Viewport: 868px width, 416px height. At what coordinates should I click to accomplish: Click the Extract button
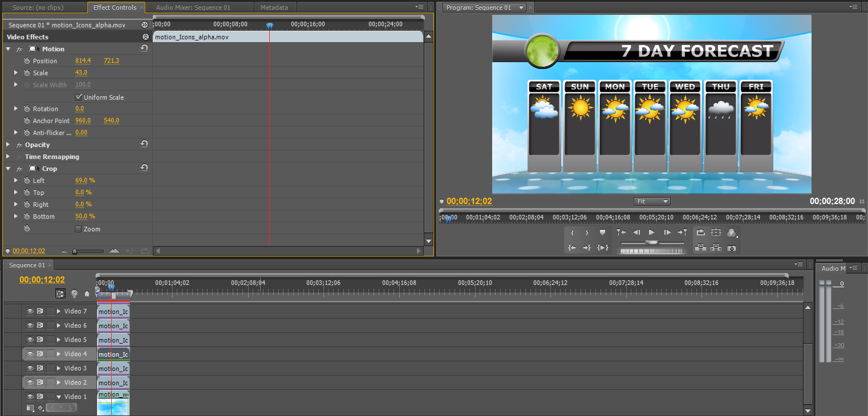(716, 247)
